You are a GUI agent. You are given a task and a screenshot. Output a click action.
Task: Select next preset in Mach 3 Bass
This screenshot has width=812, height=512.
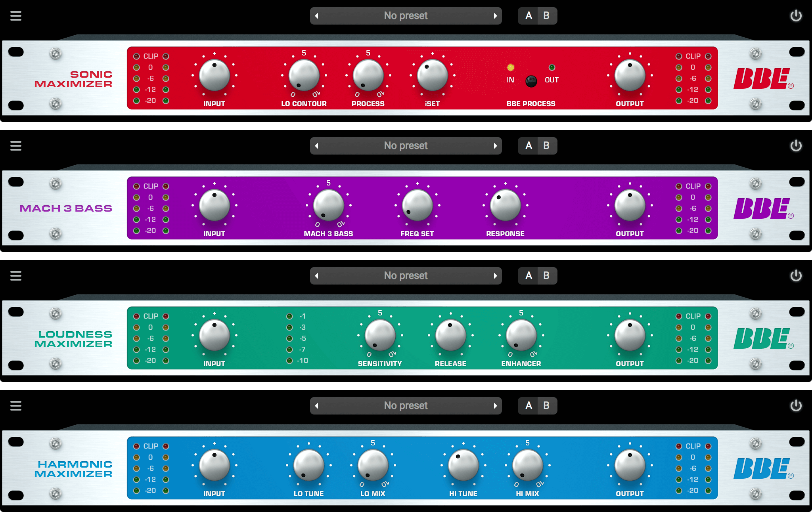coord(495,146)
